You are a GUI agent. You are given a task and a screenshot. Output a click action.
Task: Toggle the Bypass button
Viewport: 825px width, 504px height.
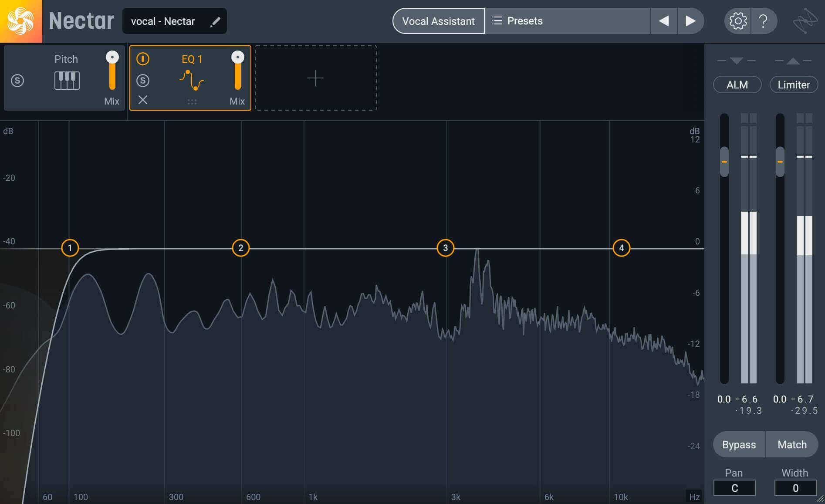739,444
